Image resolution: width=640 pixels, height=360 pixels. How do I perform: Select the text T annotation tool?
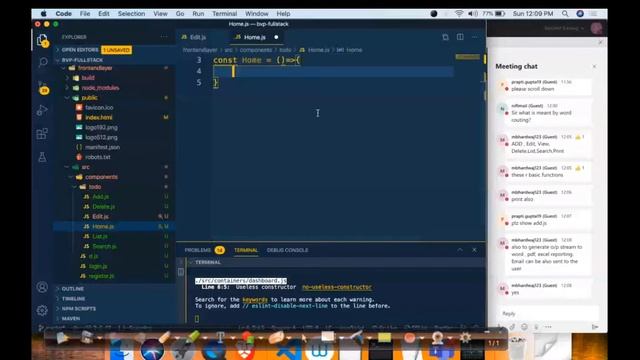pyautogui.click(x=220, y=338)
